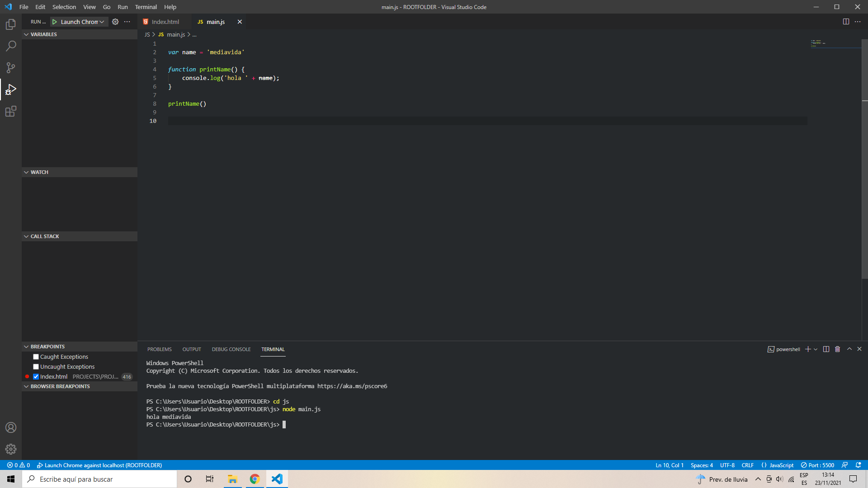This screenshot has height=488, width=868.
Task: Open the Extensions view
Action: pos(11,111)
